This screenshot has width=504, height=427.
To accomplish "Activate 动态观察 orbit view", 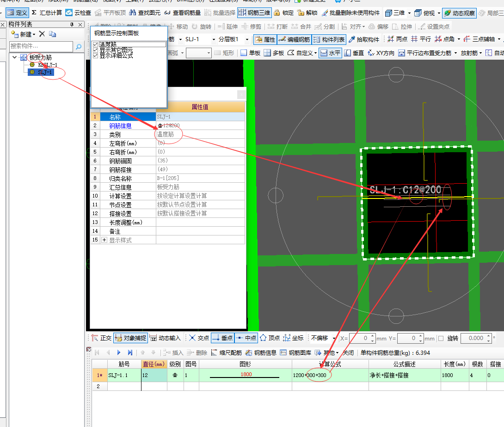I will 459,13.
